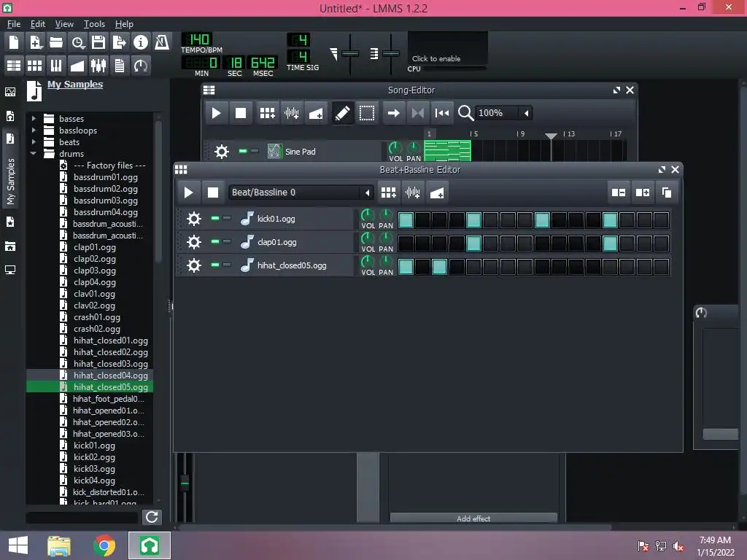Open the Help menu
The width and height of the screenshot is (747, 560).
(124, 24)
